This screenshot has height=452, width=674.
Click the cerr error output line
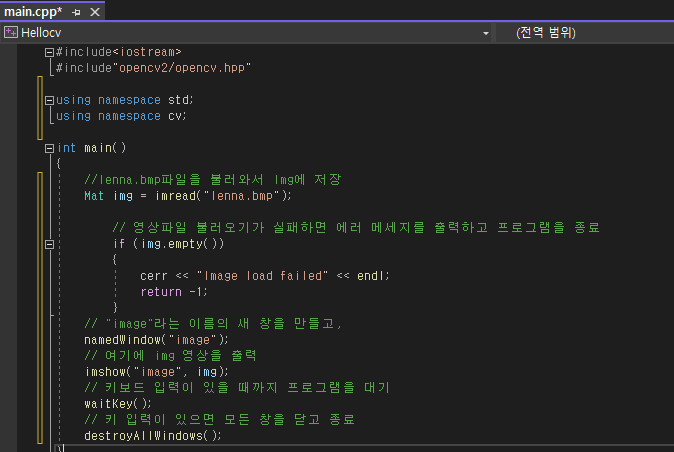(x=264, y=276)
